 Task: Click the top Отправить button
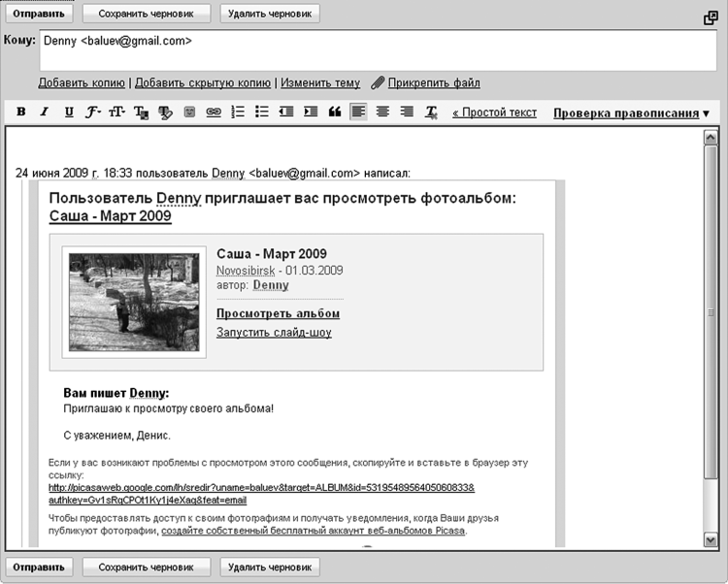click(x=38, y=15)
